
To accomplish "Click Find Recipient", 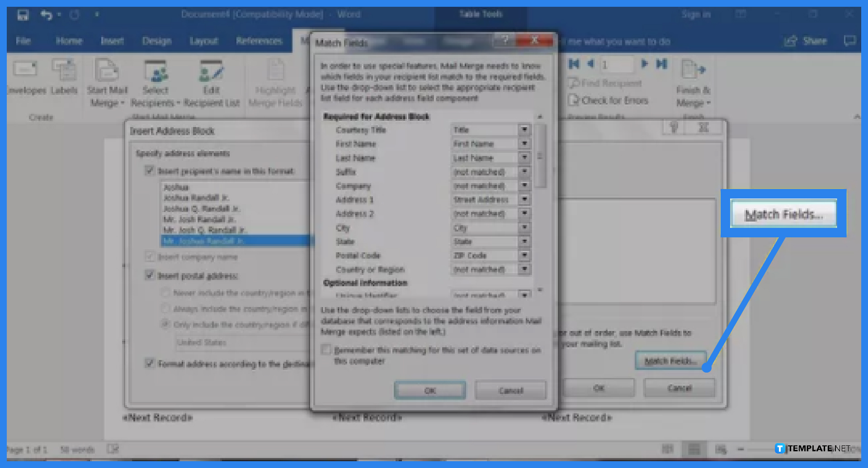I will click(x=605, y=83).
